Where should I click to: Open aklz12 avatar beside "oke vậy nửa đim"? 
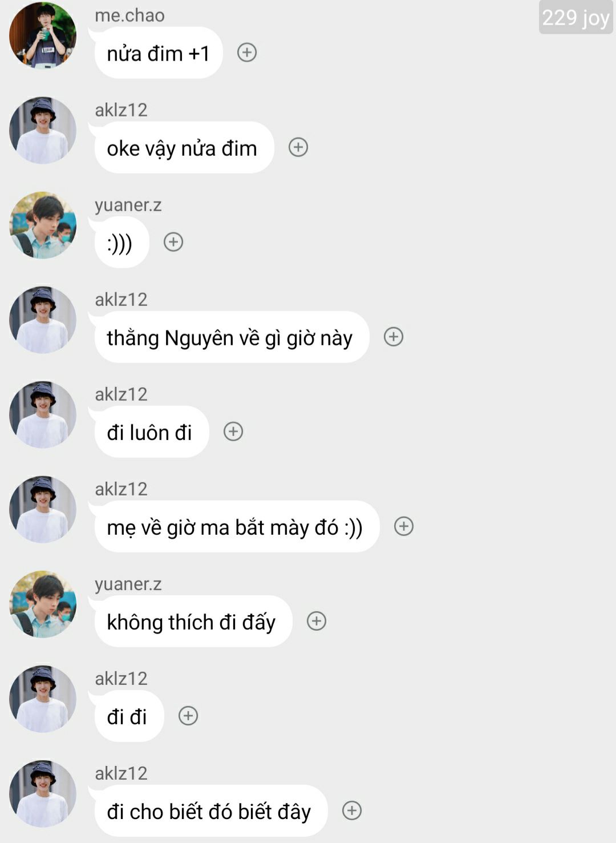(x=43, y=130)
